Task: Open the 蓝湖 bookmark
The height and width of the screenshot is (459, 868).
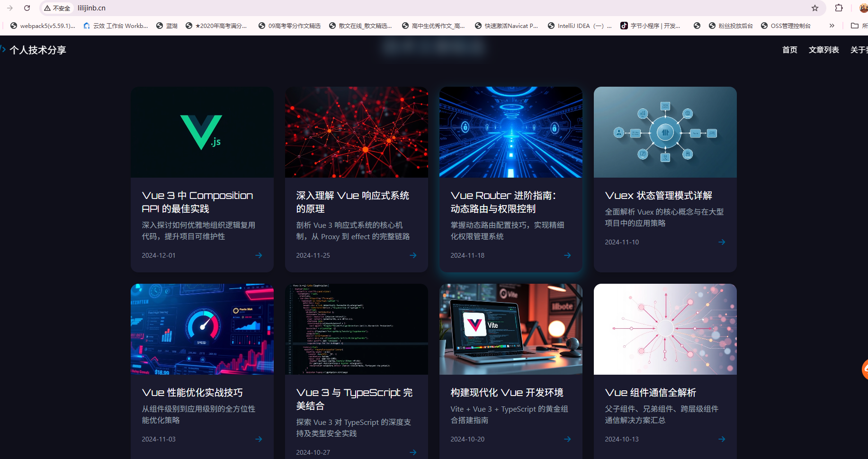Action: (x=167, y=26)
